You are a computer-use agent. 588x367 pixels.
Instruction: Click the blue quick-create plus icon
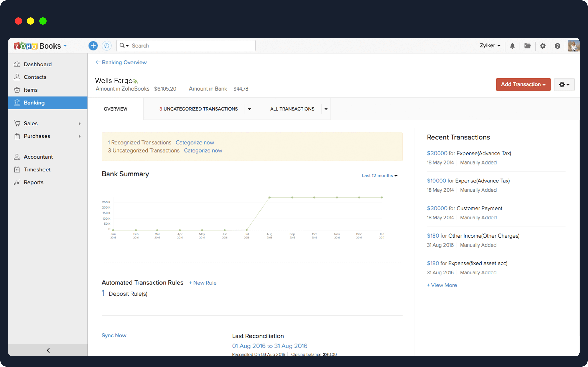pyautogui.click(x=93, y=46)
